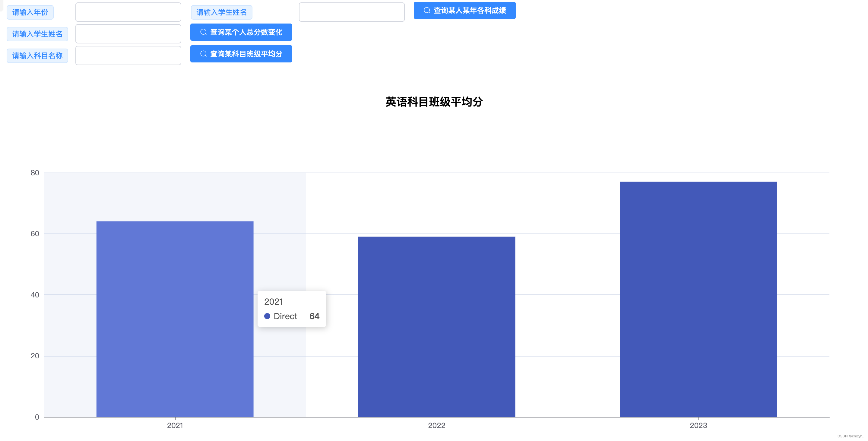The height and width of the screenshot is (441, 868).
Task: Click the top-row 请输入学生姓名 label tag
Action: [221, 12]
